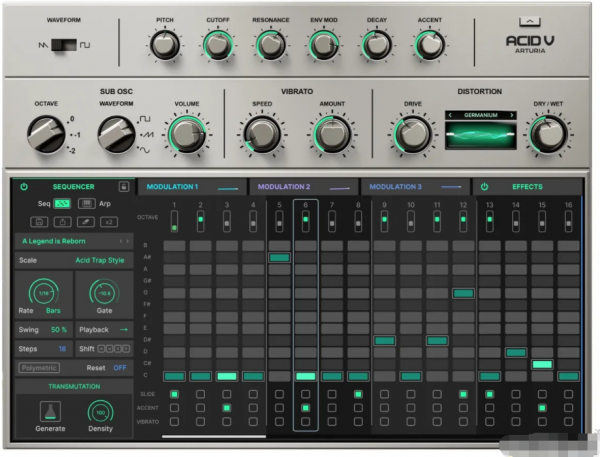This screenshot has height=457, width=600.
Task: Toggle Accent on step 3
Action: coord(227,408)
